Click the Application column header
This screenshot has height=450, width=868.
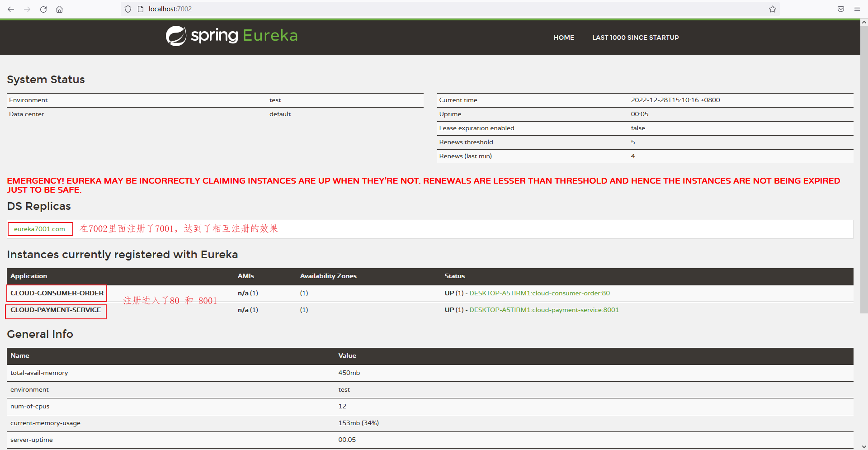(x=28, y=276)
